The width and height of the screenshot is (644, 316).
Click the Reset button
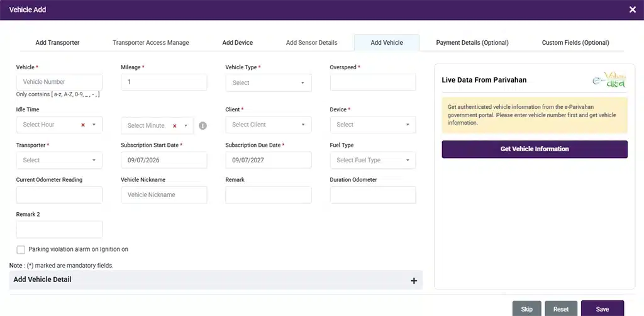coord(561,310)
